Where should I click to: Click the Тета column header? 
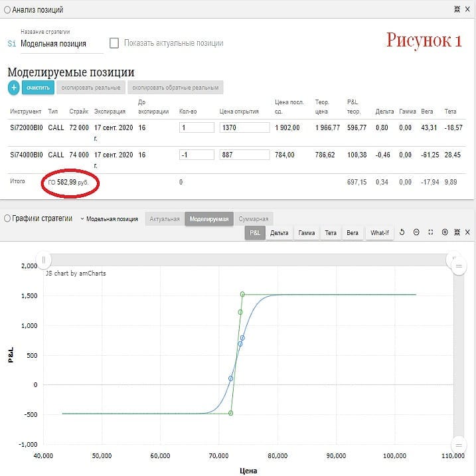tap(450, 112)
